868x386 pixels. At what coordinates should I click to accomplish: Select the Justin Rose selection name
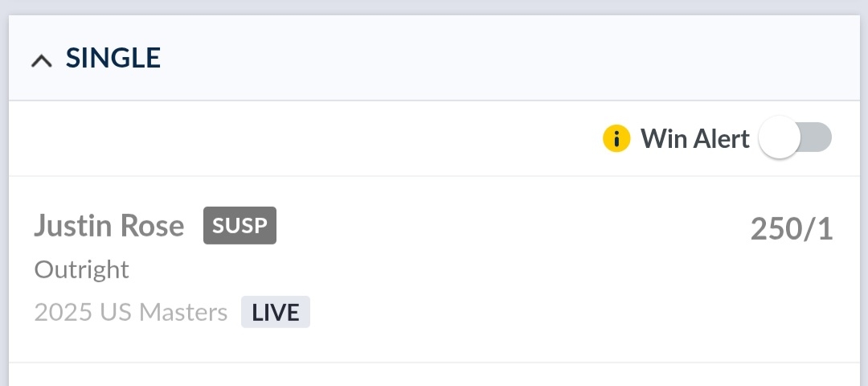(109, 226)
